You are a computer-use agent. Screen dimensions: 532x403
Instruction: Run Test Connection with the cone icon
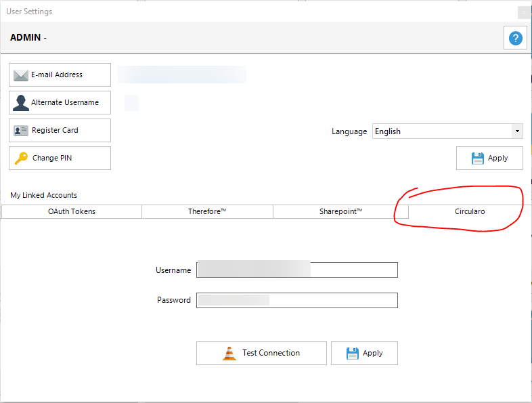261,353
